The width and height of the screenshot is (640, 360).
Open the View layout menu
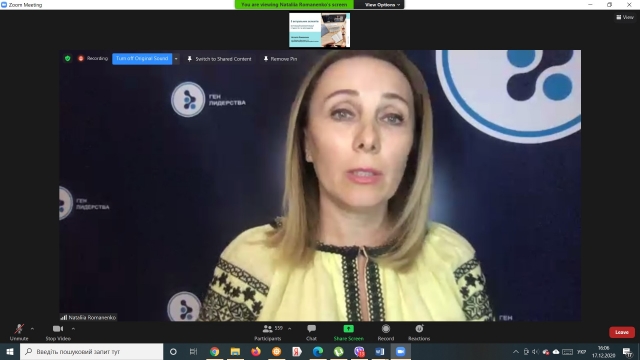pos(625,17)
